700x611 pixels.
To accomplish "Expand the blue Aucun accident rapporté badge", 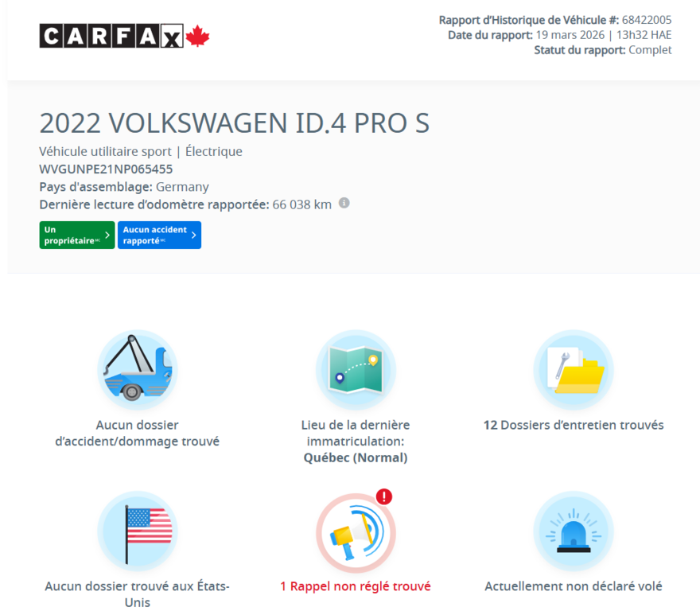I will pos(157,235).
